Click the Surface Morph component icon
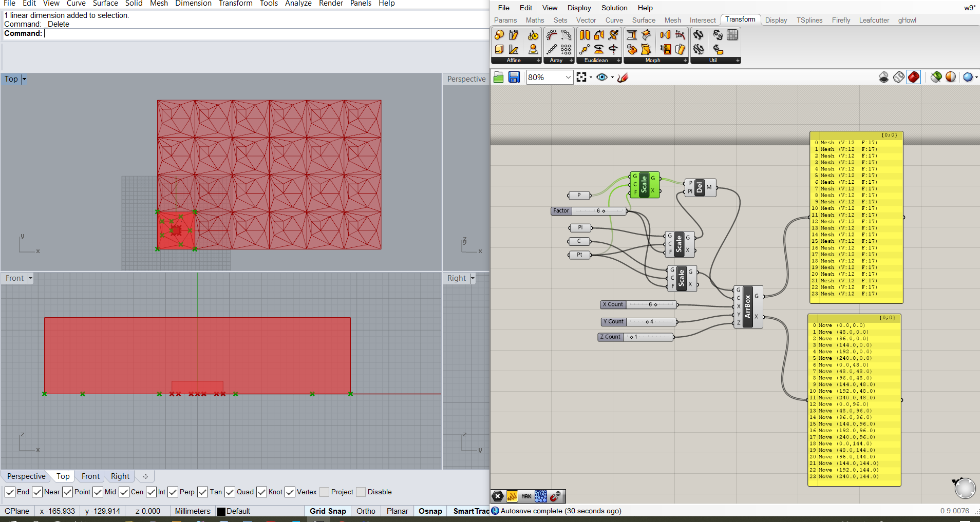 click(x=646, y=35)
